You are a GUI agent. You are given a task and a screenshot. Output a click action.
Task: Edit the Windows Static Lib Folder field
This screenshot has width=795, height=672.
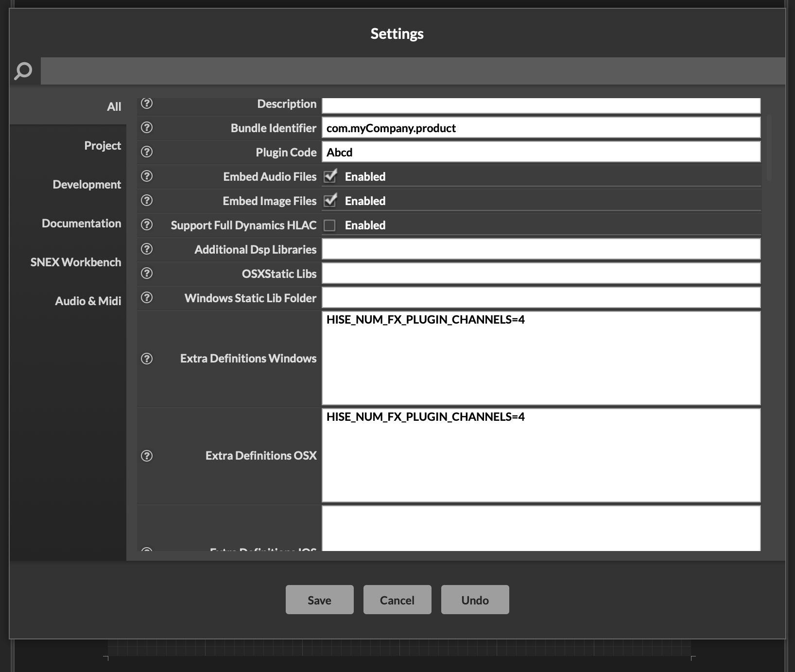[541, 297]
